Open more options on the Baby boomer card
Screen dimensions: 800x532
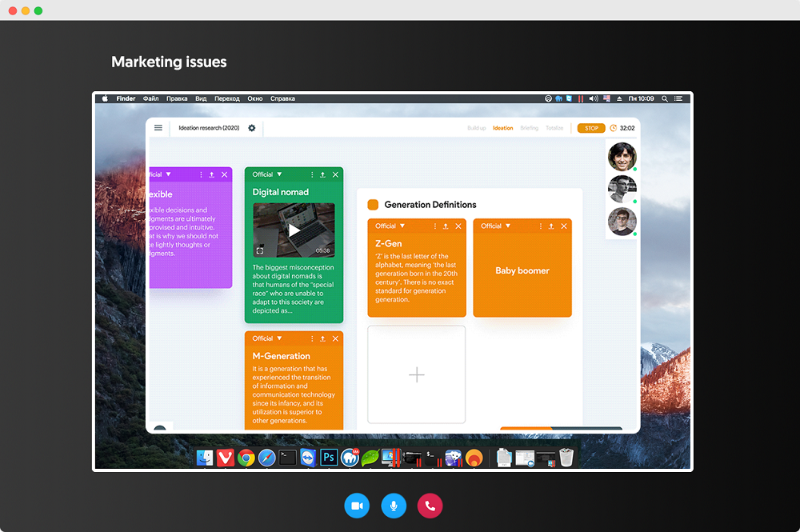pyautogui.click(x=541, y=226)
